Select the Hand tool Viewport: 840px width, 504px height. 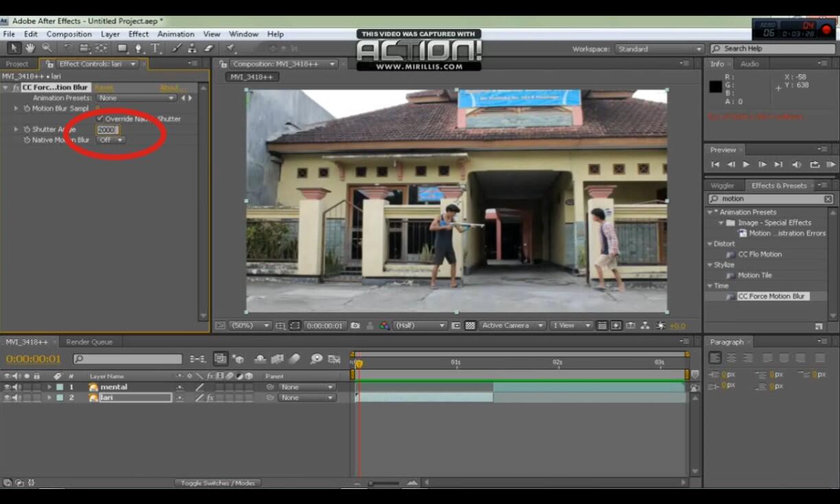tap(30, 48)
